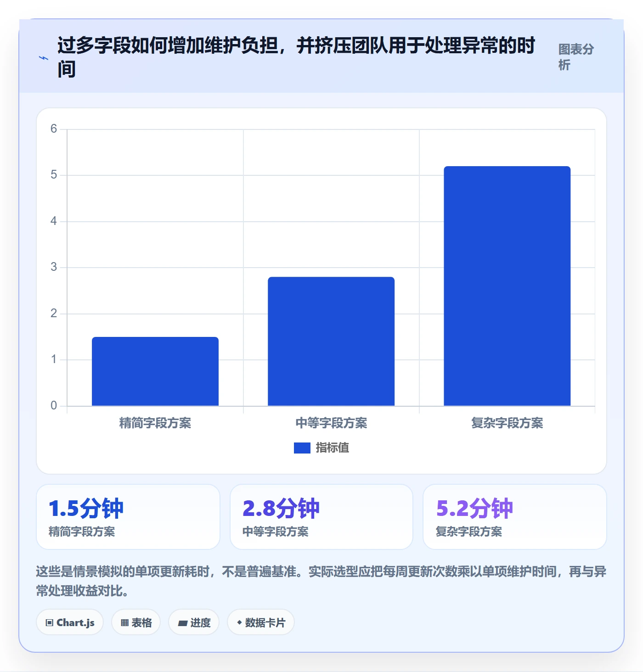Click the 2.8分钟 data card
Image resolution: width=643 pixels, height=672 pixels.
point(321,517)
